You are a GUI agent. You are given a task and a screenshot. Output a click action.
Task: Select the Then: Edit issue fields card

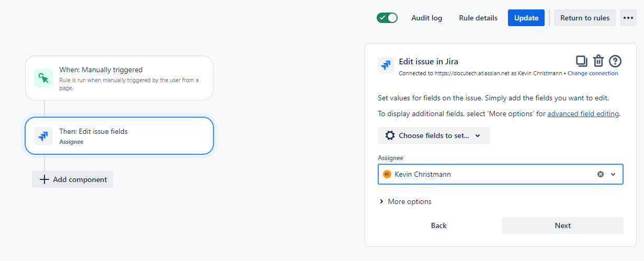click(119, 136)
